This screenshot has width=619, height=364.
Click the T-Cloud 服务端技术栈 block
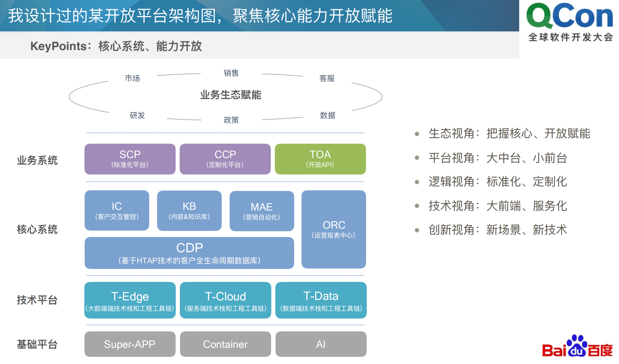click(x=225, y=300)
